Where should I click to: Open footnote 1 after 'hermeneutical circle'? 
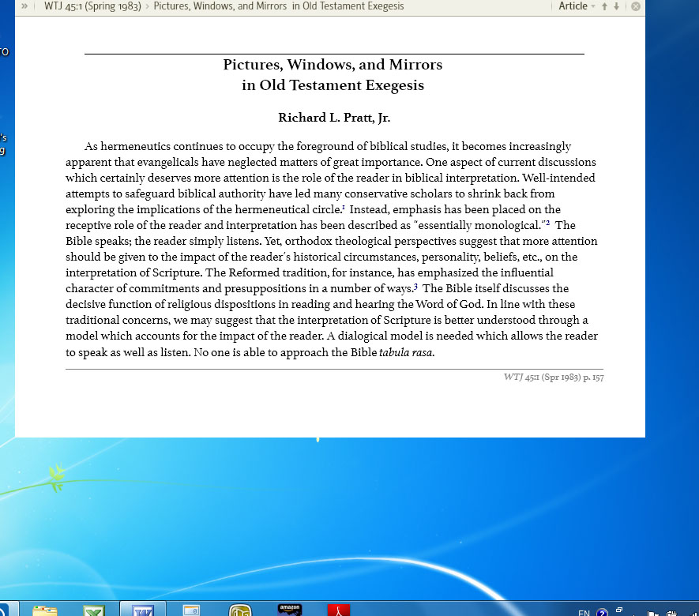(x=344, y=207)
